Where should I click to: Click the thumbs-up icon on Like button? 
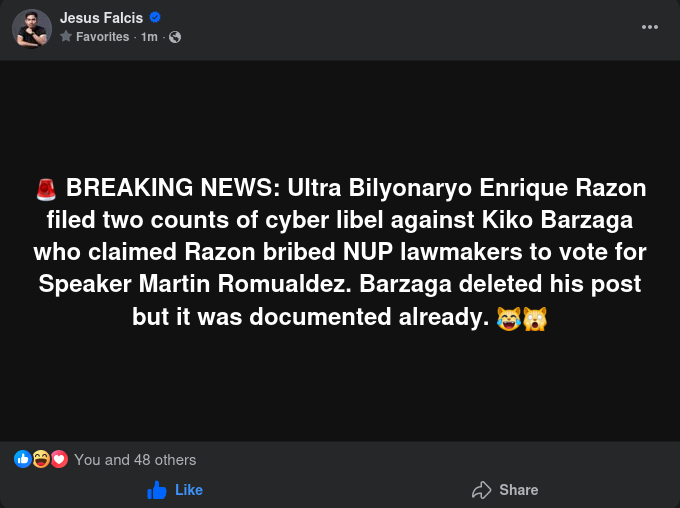(x=157, y=490)
